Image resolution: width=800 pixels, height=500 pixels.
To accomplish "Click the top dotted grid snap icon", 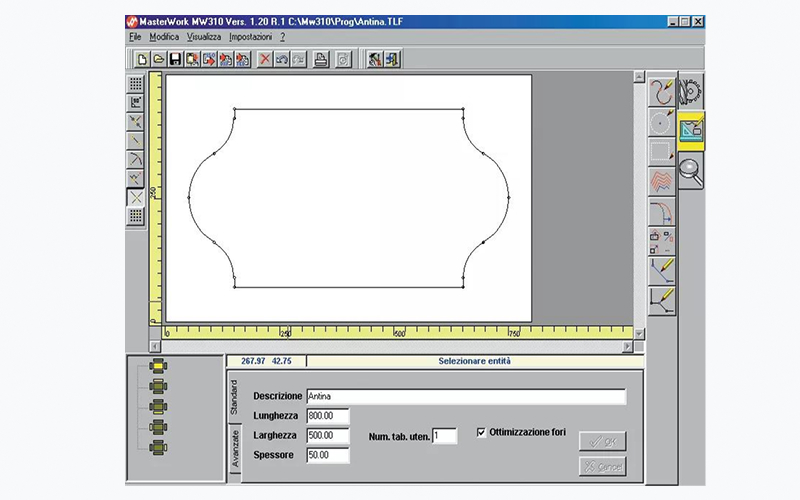I will coord(136,84).
